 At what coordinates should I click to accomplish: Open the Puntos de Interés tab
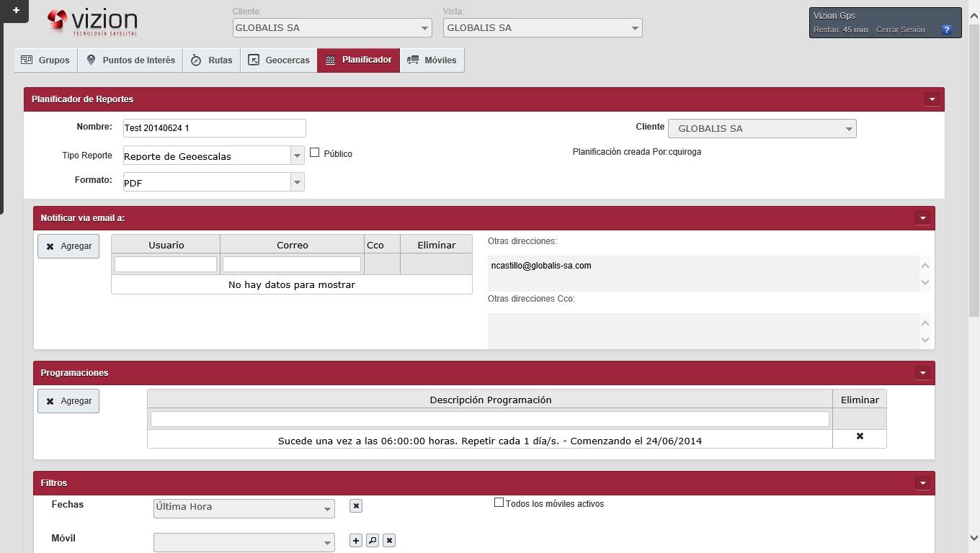130,60
